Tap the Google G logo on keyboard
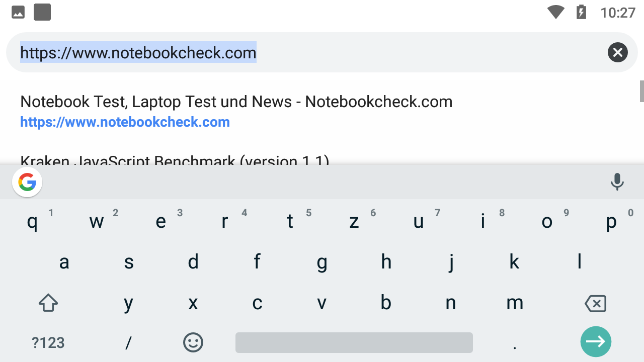Screen dimensions: 644x362 click(x=27, y=182)
